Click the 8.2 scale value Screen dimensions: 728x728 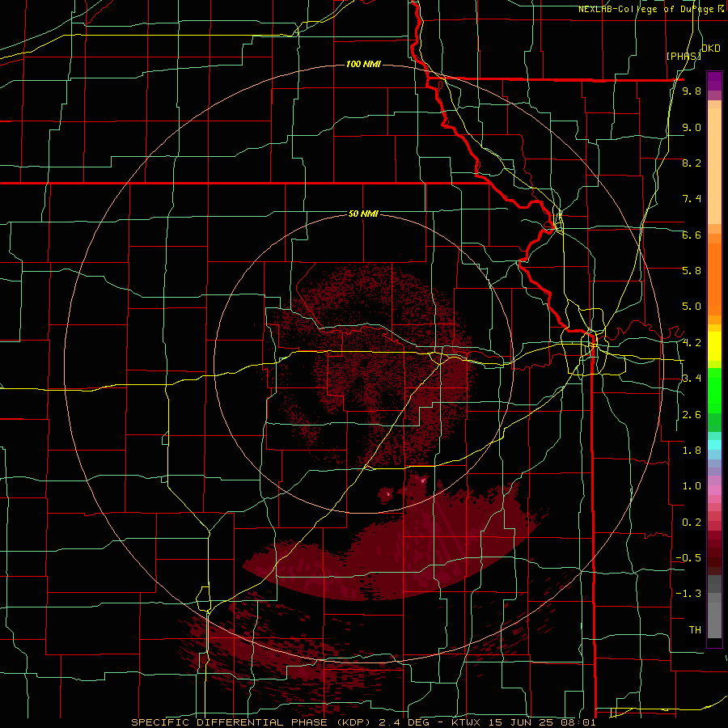pyautogui.click(x=692, y=163)
